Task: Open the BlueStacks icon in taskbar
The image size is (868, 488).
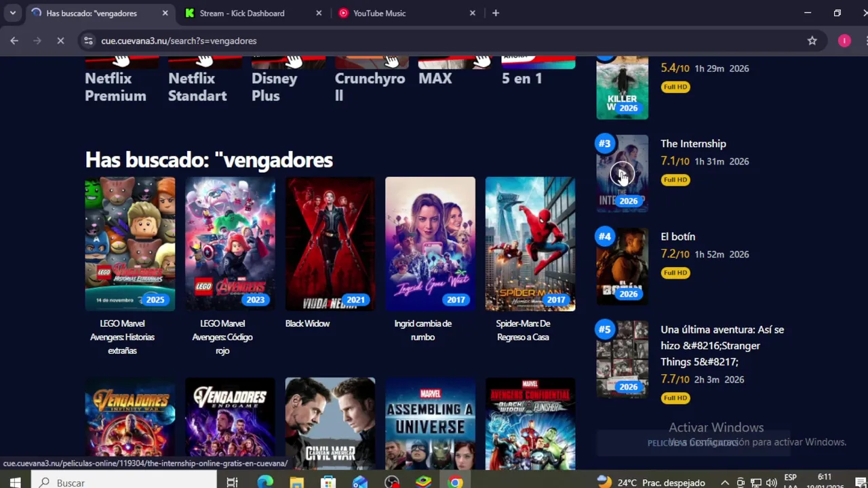Action: [423, 482]
